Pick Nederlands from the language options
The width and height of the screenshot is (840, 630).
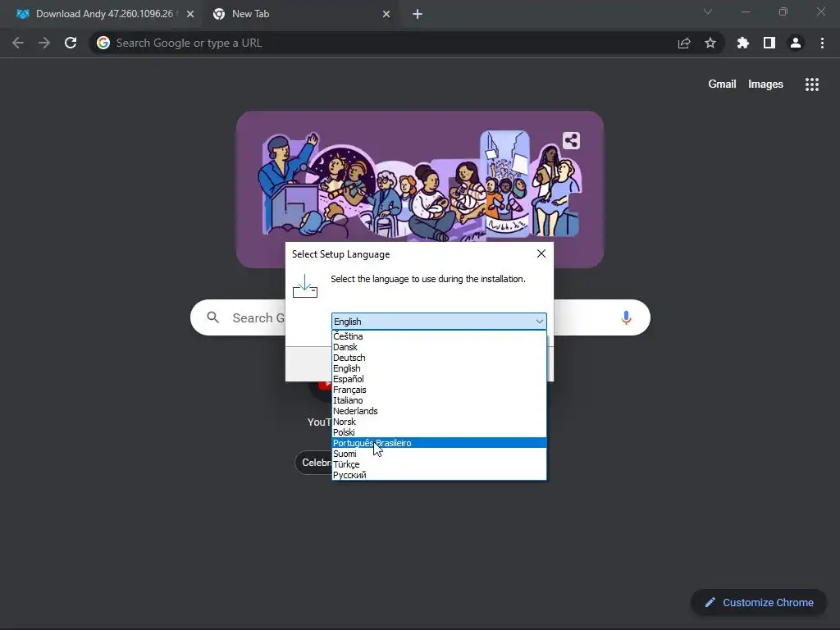point(440,412)
